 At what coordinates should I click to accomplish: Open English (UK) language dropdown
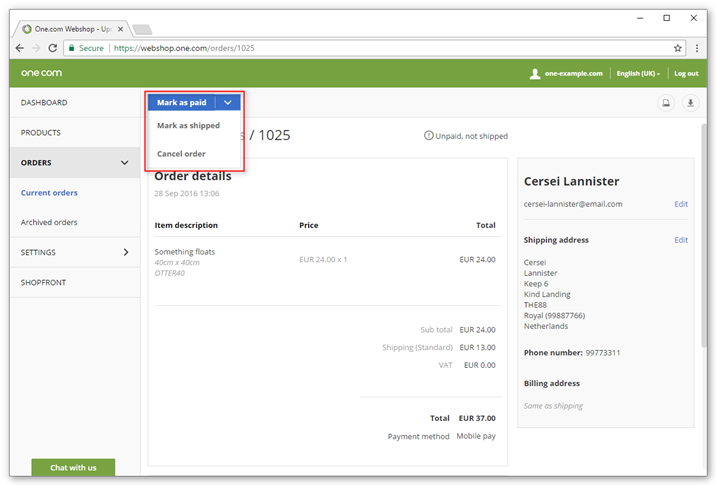[x=638, y=74]
